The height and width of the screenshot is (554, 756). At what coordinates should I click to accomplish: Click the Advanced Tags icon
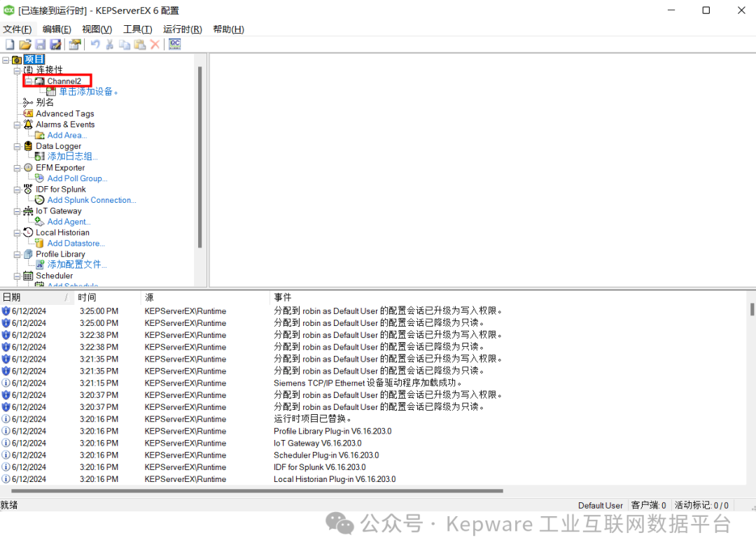tap(28, 113)
